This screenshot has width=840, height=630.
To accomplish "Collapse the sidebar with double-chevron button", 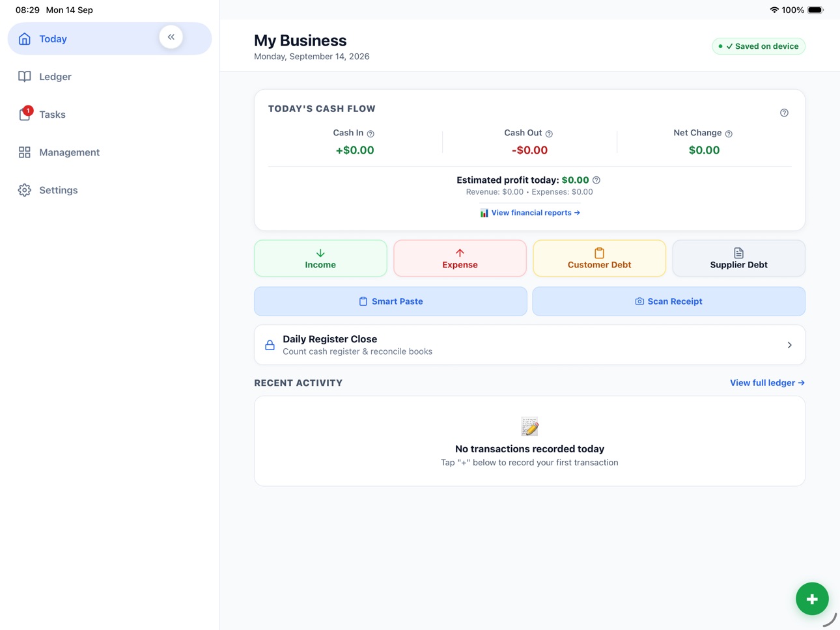I will click(171, 37).
